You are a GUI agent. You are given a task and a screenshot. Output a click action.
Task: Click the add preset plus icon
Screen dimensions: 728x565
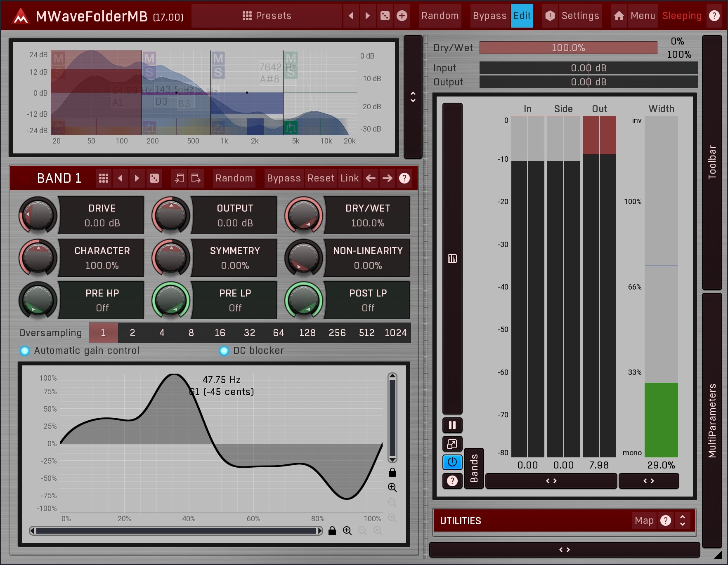(x=402, y=16)
